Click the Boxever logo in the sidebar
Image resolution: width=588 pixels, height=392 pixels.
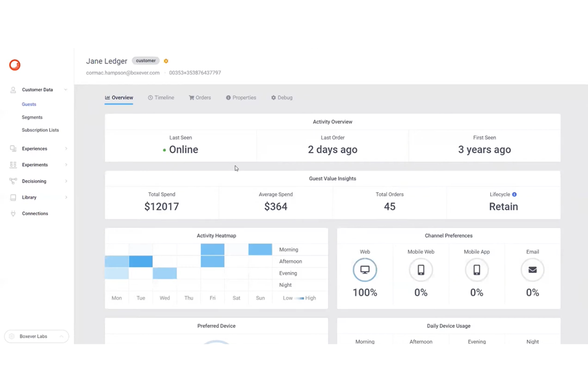(15, 65)
